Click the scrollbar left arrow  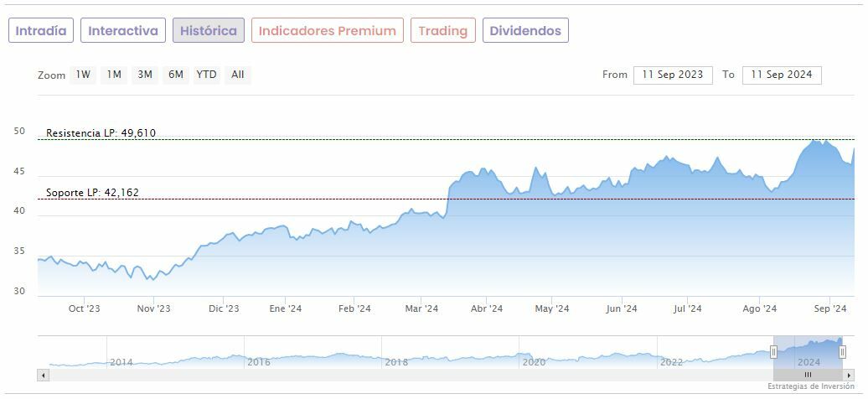pos(44,376)
